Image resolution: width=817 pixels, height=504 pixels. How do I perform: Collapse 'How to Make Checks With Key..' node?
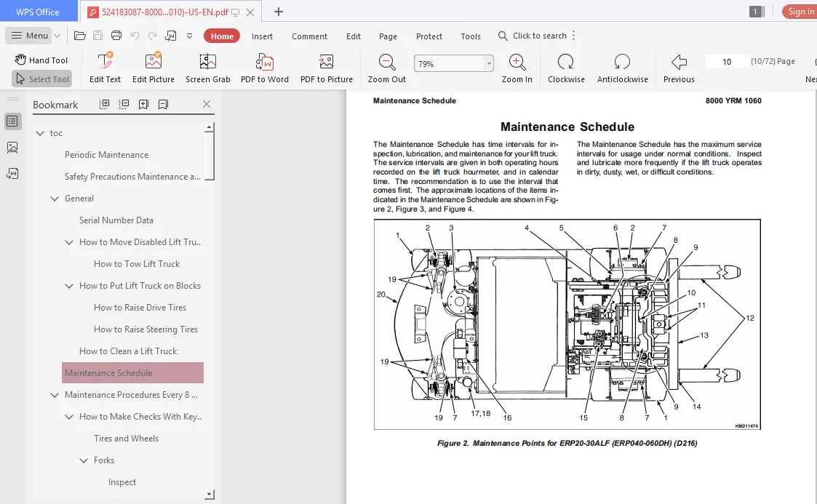click(69, 417)
